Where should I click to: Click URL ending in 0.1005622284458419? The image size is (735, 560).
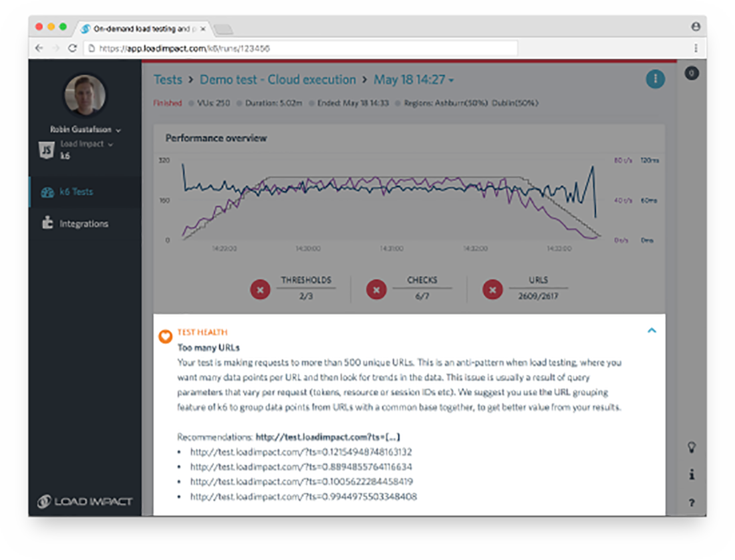(301, 481)
